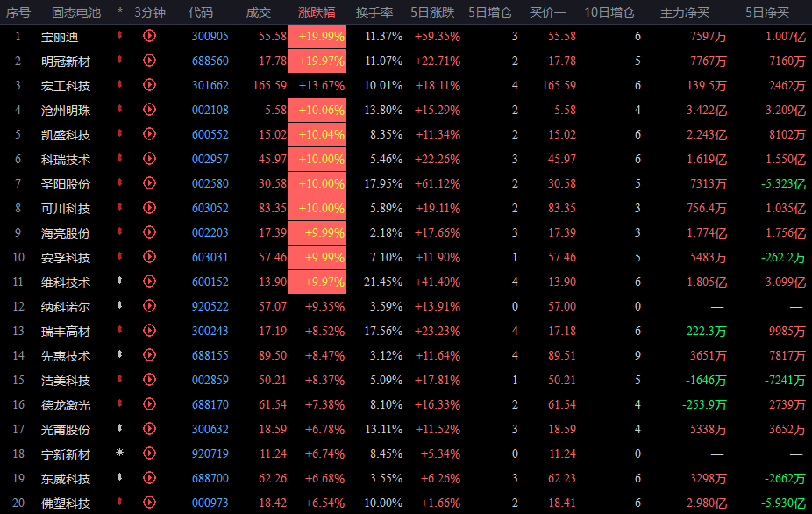
Task: Click the 3分钟 play icon for 宝丽迪
Action: pos(148,36)
